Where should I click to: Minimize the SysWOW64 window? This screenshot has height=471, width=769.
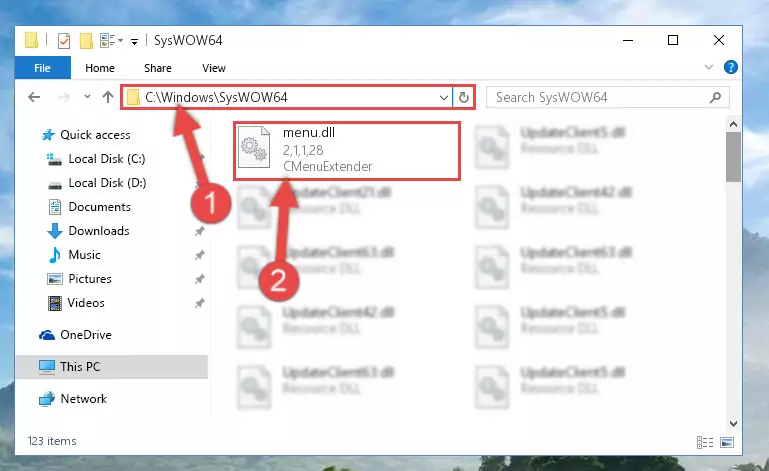click(x=628, y=40)
